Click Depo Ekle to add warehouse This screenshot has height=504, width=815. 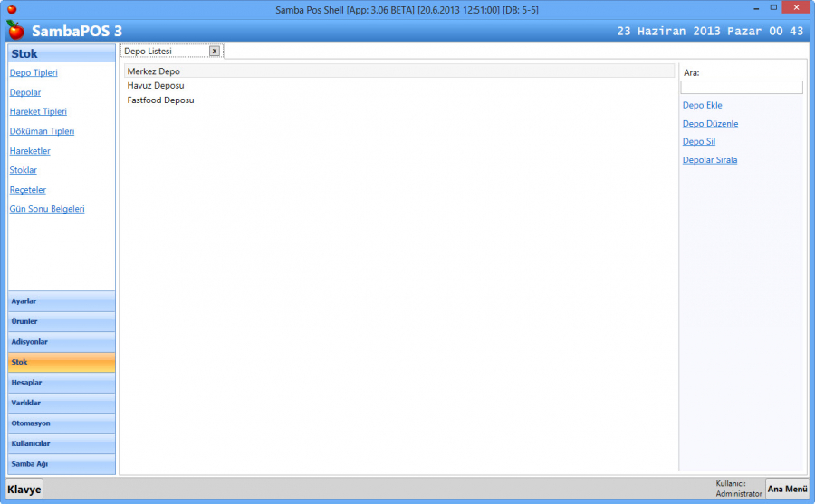point(702,106)
